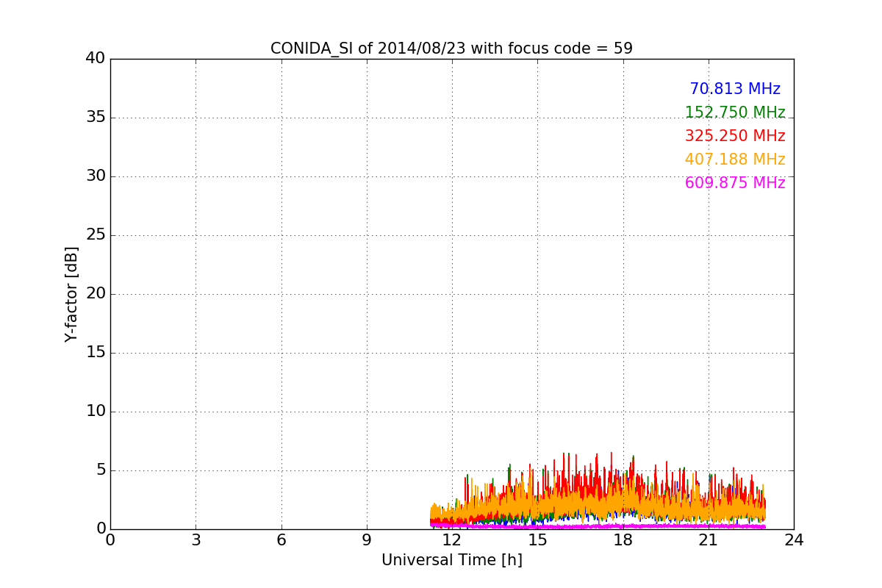Click y-axis tick label '30'
The height and width of the screenshot is (588, 882).
pos(96,176)
